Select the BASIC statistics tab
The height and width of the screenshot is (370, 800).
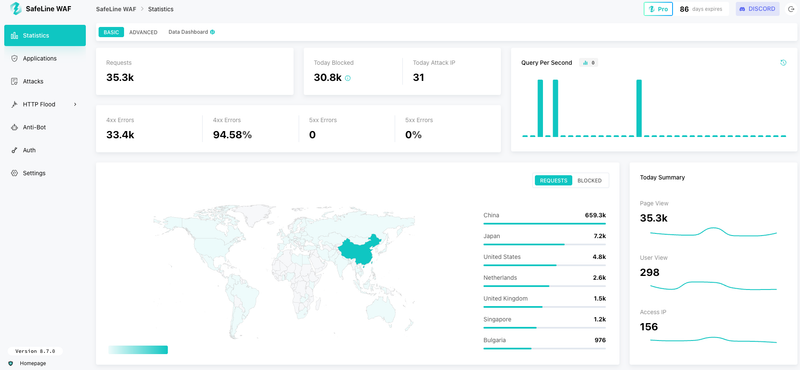pos(111,32)
